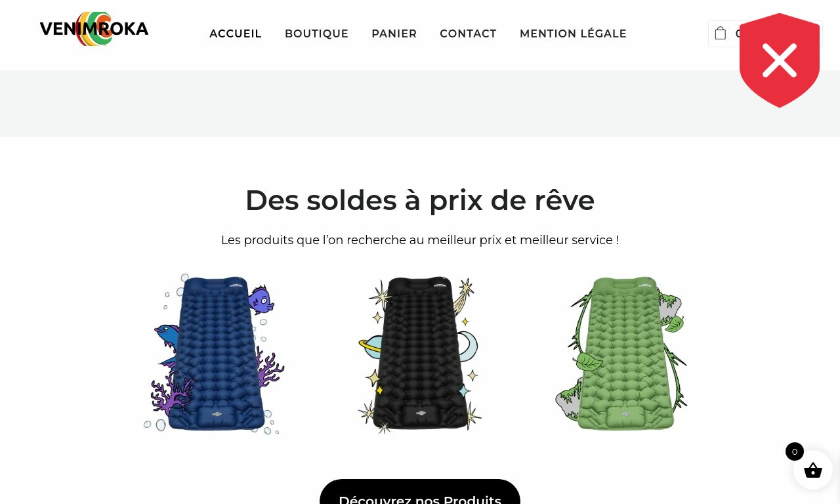Select the blue inflatable mattress image

[215, 354]
